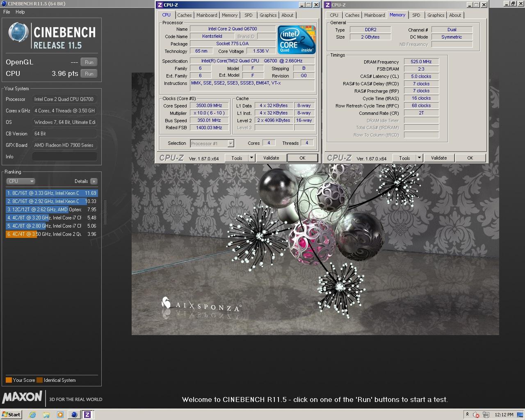Switch to CPU tab in CPU-Z window showing memory timings
The height and width of the screenshot is (420, 525).
[334, 15]
